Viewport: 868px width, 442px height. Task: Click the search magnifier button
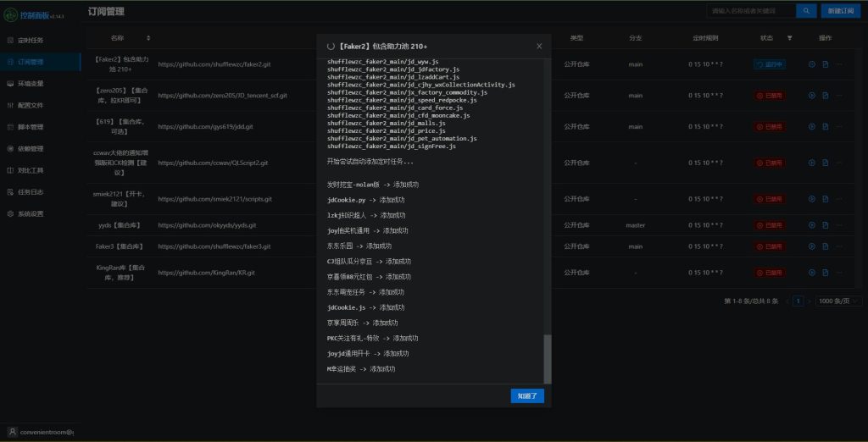[806, 10]
